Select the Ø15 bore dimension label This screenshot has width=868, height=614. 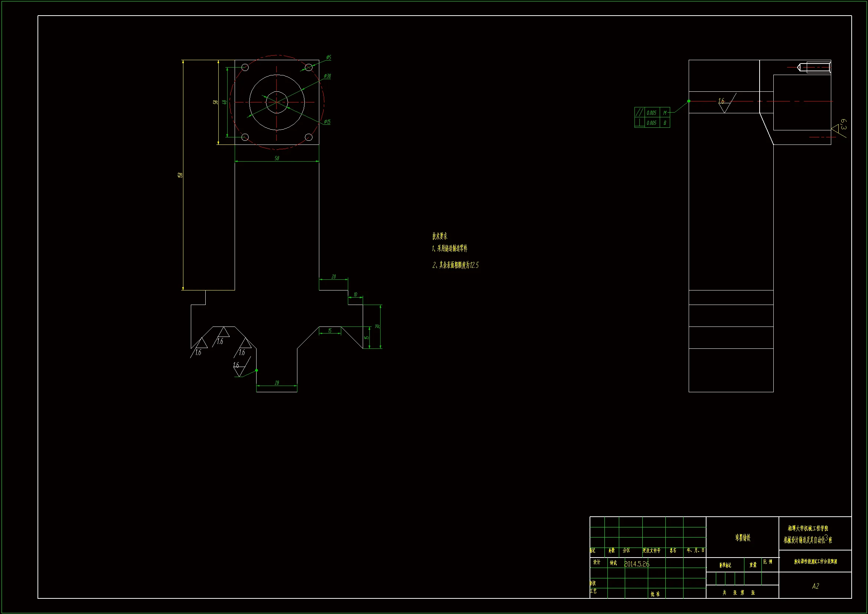coord(327,122)
